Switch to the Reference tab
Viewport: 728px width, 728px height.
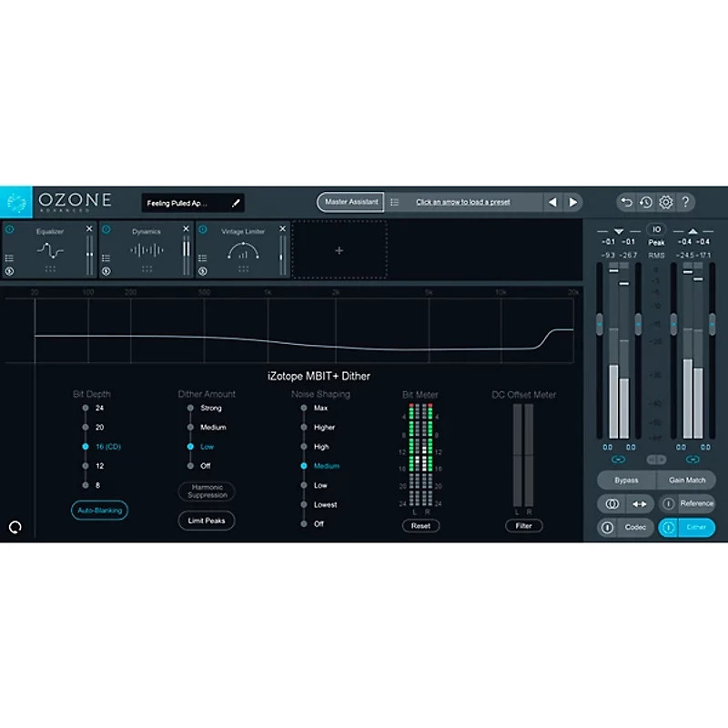695,503
